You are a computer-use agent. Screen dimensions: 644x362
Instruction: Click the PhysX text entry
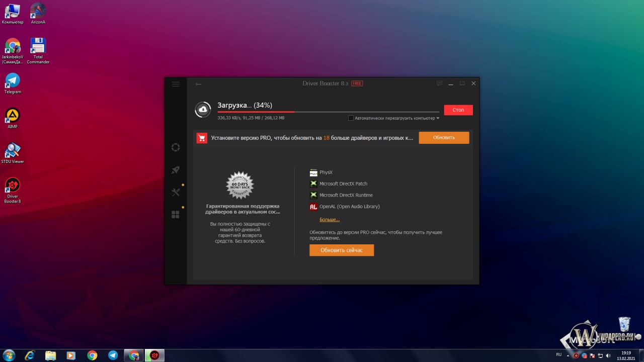(326, 172)
